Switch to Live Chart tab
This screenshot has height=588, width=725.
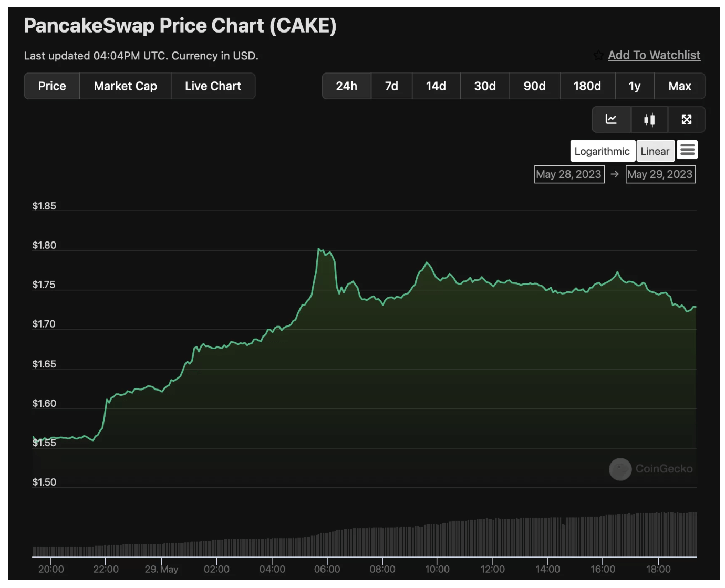click(213, 86)
